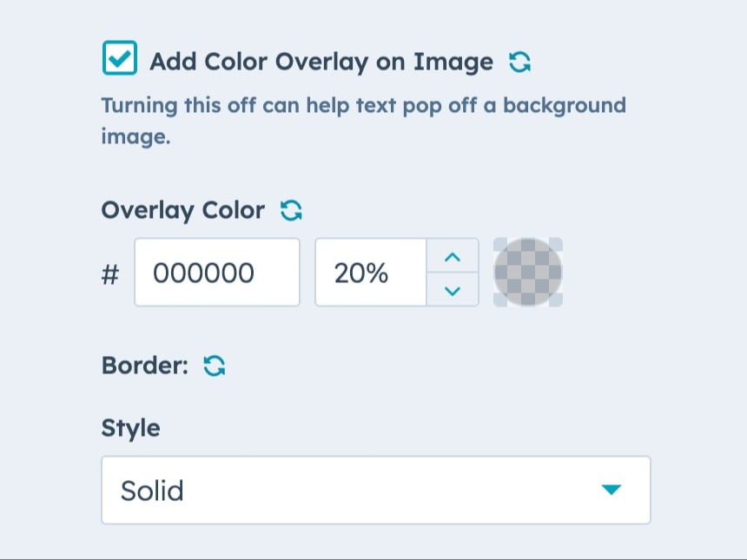Image resolution: width=747 pixels, height=560 pixels.
Task: Open the dropdown showing Solid
Action: (x=376, y=490)
